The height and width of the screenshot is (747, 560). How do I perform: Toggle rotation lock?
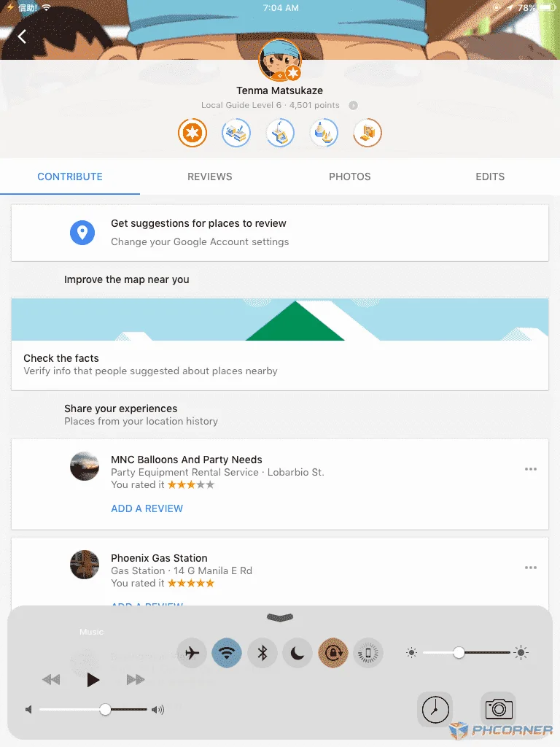pyautogui.click(x=332, y=653)
